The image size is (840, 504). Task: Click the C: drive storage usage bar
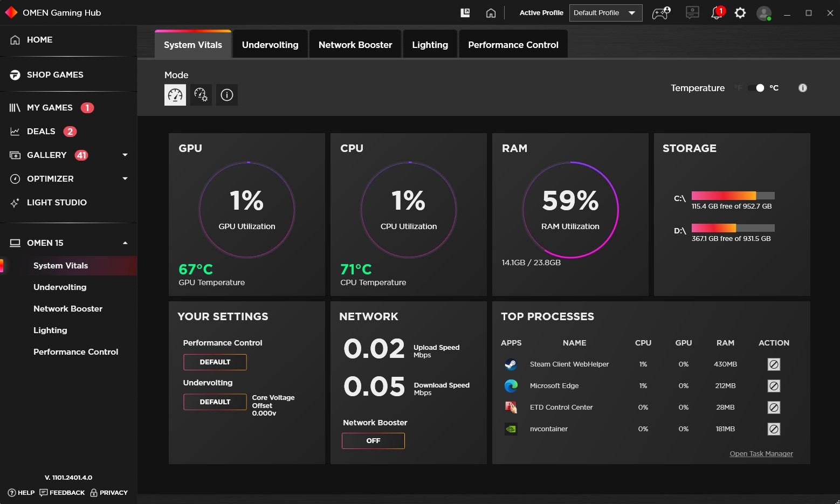coord(732,196)
